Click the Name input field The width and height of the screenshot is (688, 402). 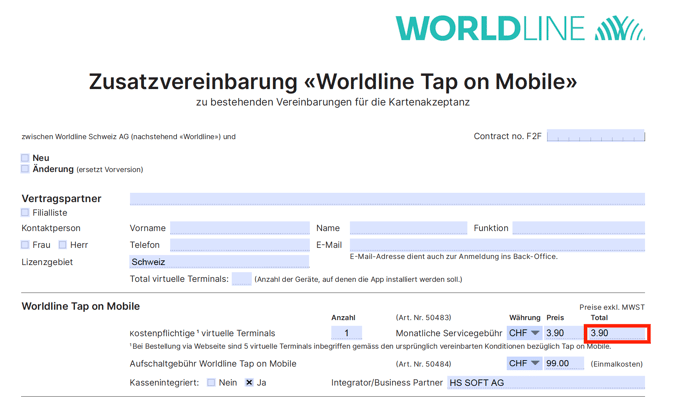tap(408, 228)
